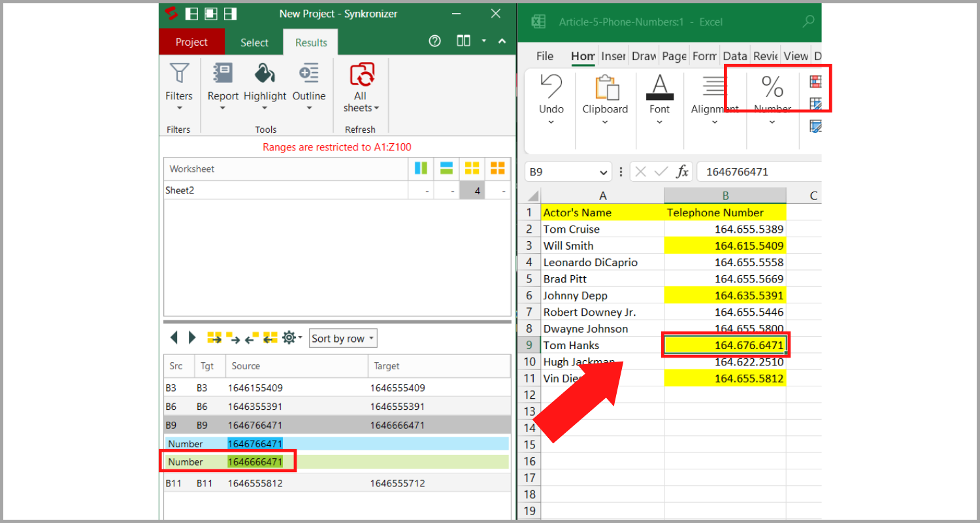Select the Highlight tool

coord(265,85)
